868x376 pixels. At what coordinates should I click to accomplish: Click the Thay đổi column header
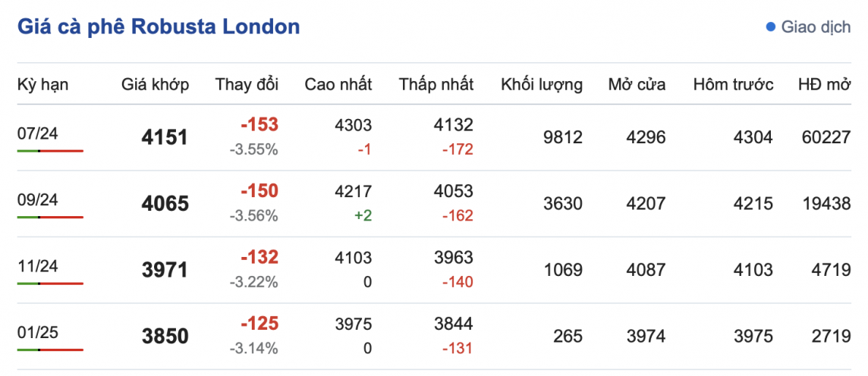(247, 84)
